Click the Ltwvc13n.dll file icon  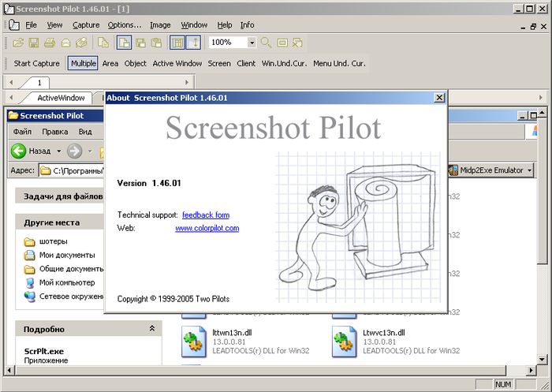(x=344, y=342)
